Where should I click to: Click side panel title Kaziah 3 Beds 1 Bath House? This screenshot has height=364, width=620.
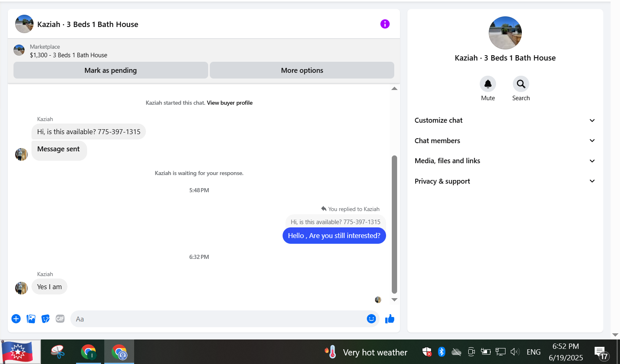coord(505,58)
